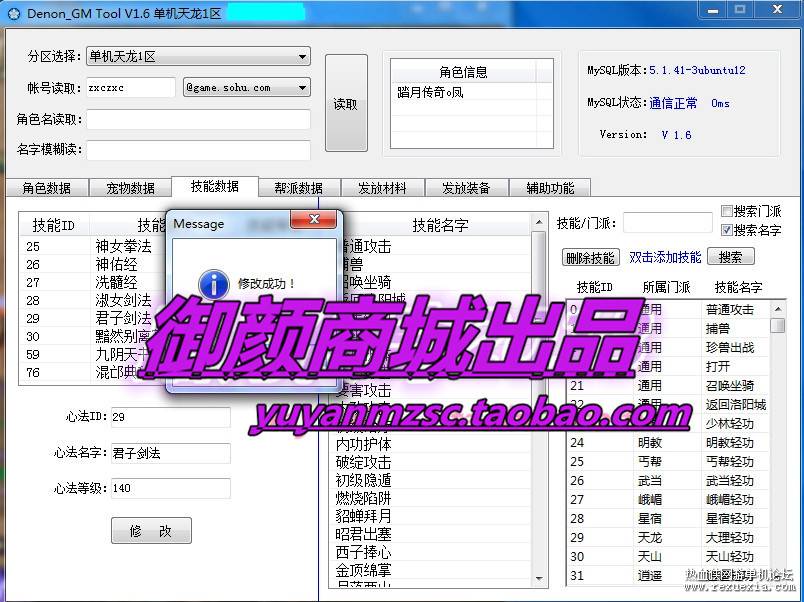The image size is (804, 602).
Task: Click the 心法等级 input showing 140
Action: pos(170,488)
